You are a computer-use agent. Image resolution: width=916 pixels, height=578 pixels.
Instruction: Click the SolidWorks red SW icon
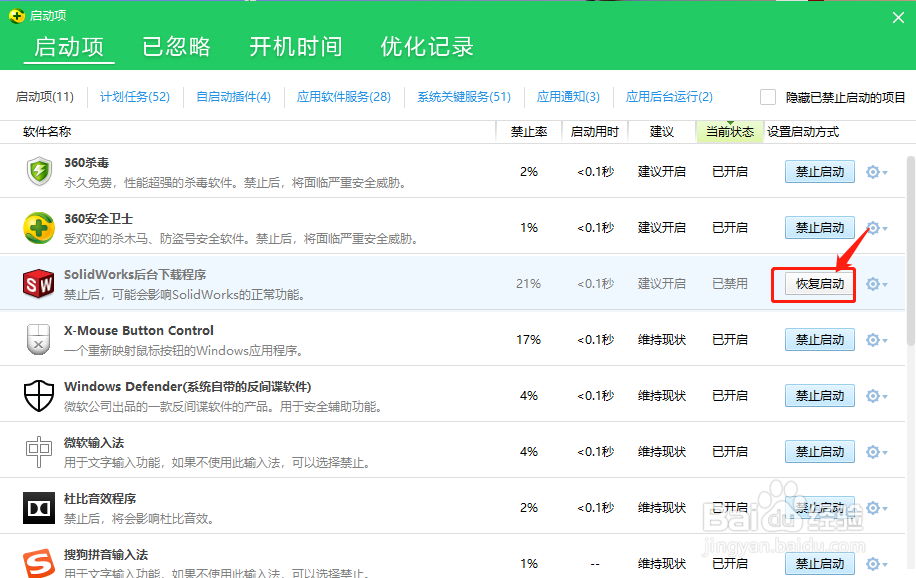(x=39, y=284)
